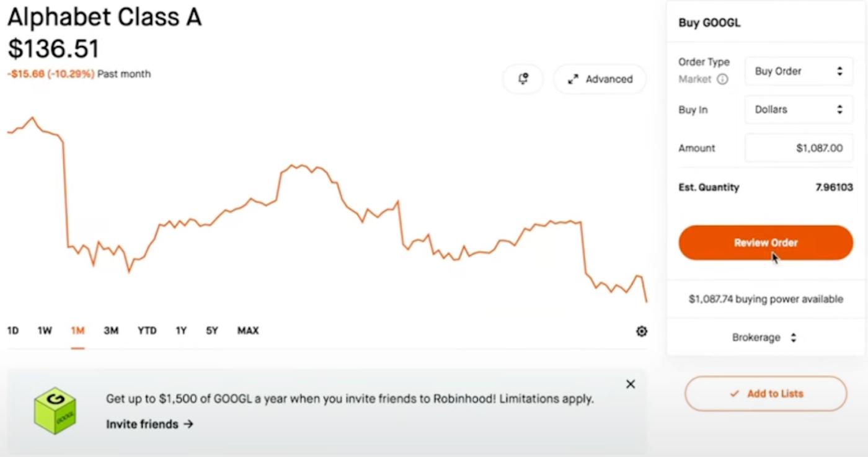Show the YTD chart range
868x457 pixels.
pyautogui.click(x=147, y=331)
